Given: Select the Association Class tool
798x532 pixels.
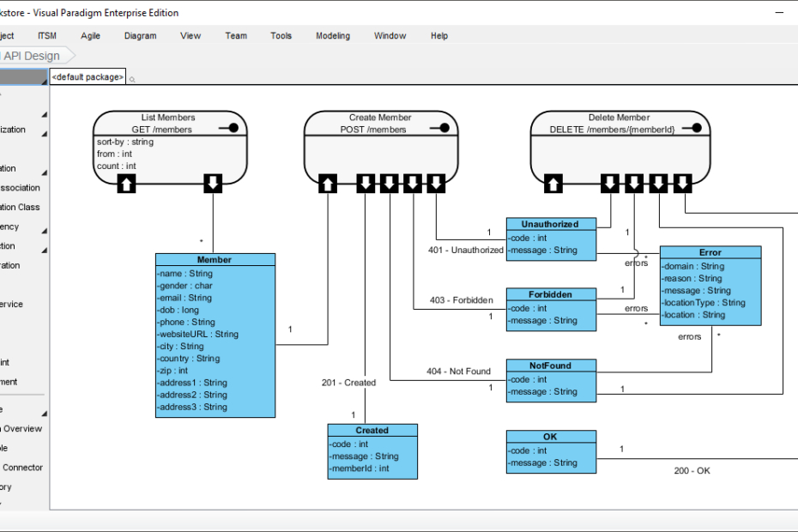Looking at the screenshot, I should pos(21,207).
